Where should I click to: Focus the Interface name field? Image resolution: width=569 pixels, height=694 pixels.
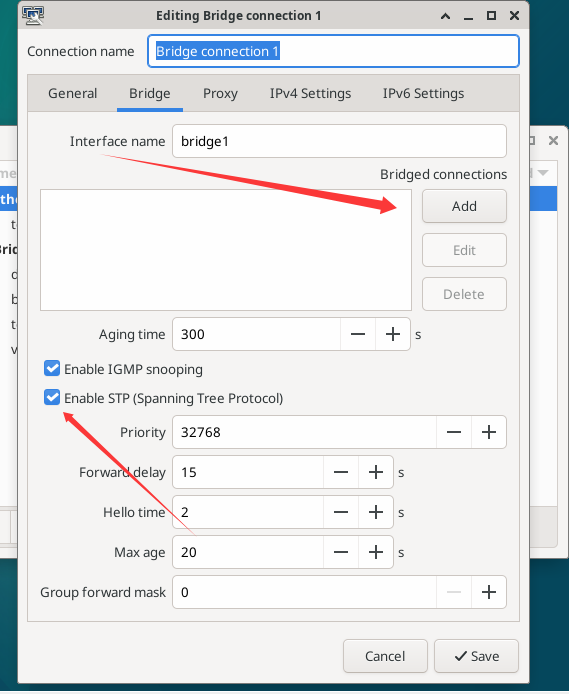[x=339, y=141]
